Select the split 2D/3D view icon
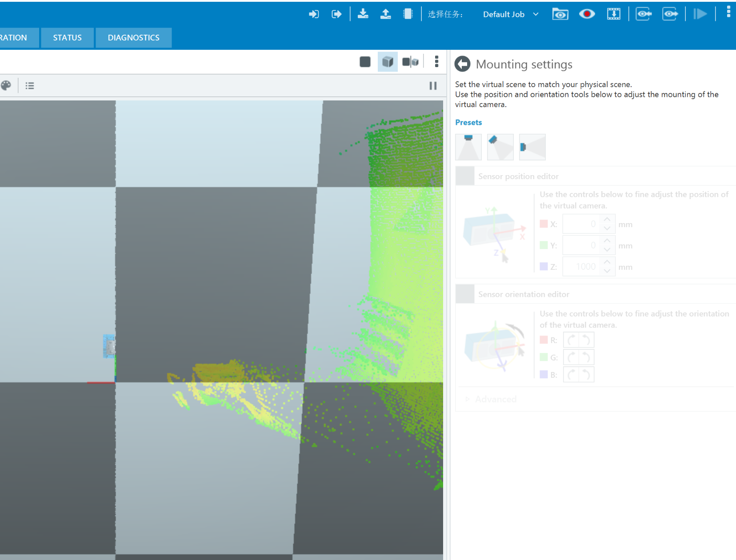The width and height of the screenshot is (736, 560). point(410,62)
